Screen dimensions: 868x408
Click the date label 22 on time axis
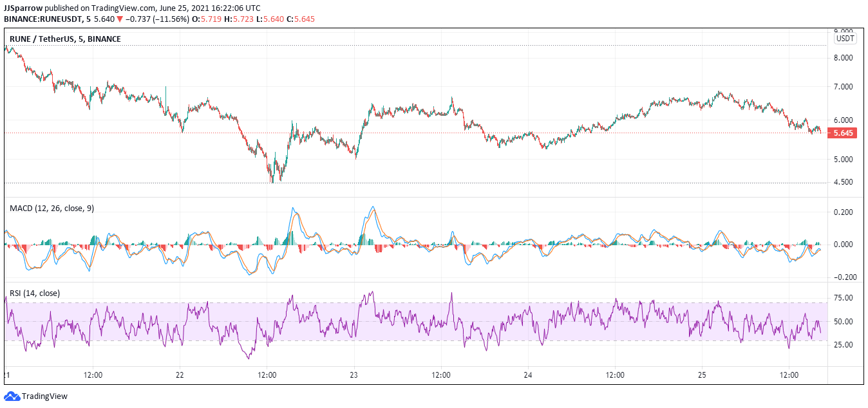click(180, 375)
